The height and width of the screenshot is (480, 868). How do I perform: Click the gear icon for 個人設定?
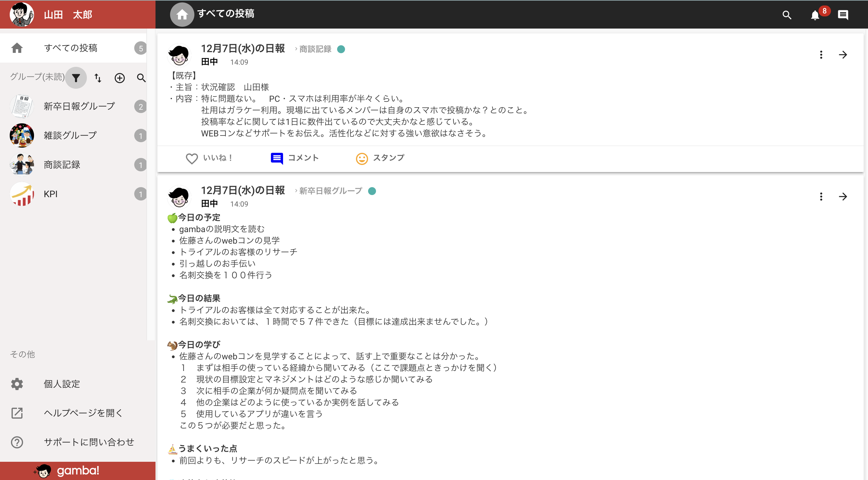click(x=17, y=384)
